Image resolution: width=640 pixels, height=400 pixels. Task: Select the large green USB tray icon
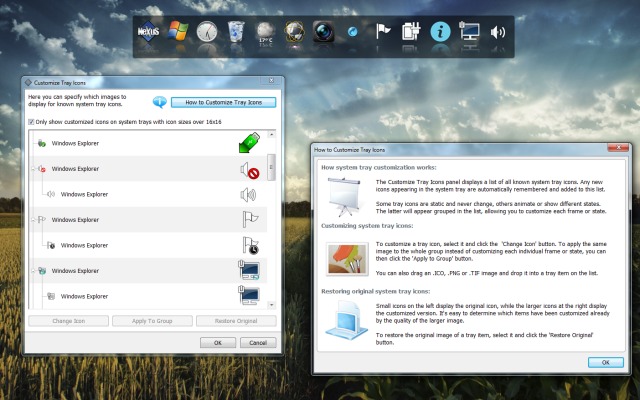point(249,145)
